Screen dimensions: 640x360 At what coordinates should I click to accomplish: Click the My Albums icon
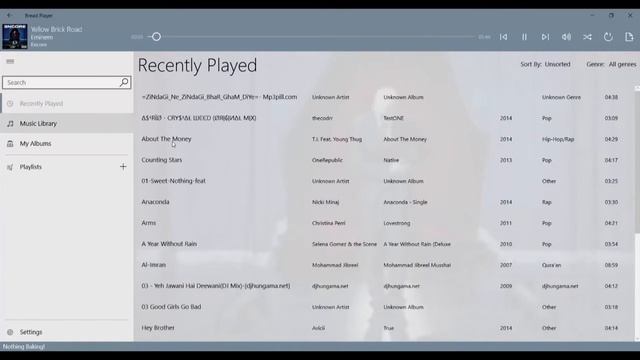click(10, 144)
